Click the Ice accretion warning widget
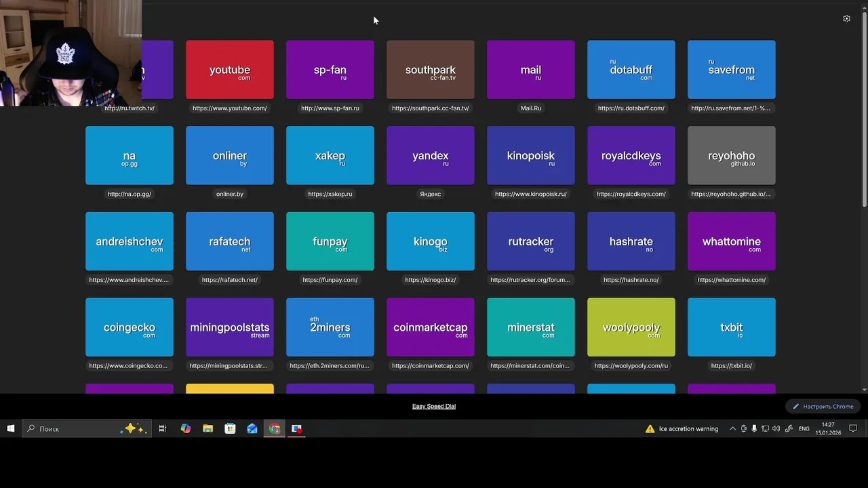This screenshot has width=868, height=488. tap(682, 428)
